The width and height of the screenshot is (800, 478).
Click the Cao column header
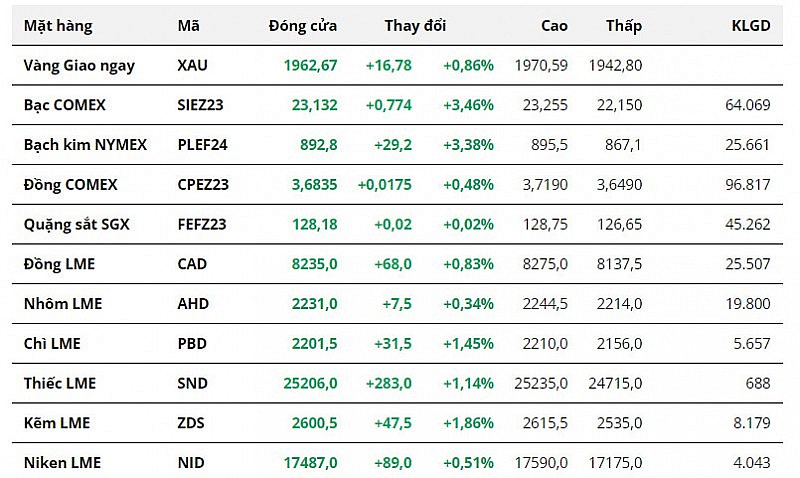(x=554, y=26)
